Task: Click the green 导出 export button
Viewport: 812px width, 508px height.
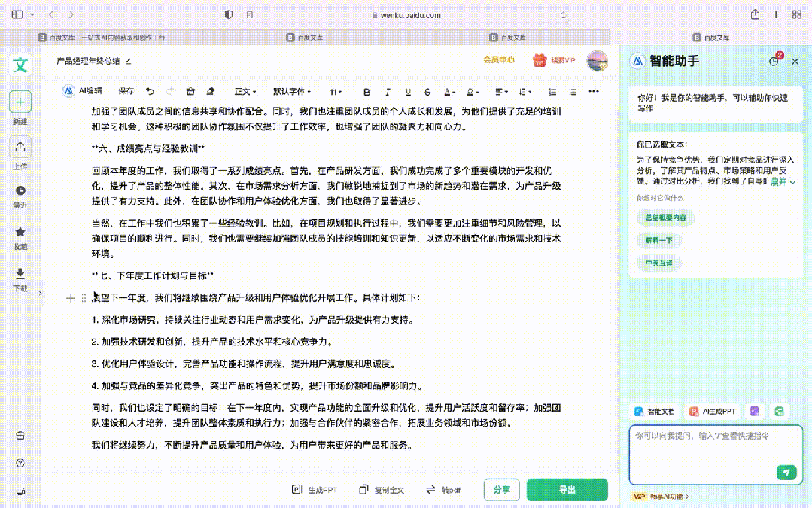Action: (x=567, y=489)
